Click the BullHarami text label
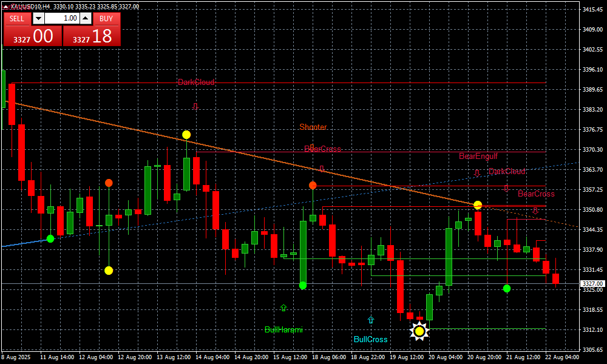The image size is (607, 364). tap(283, 330)
